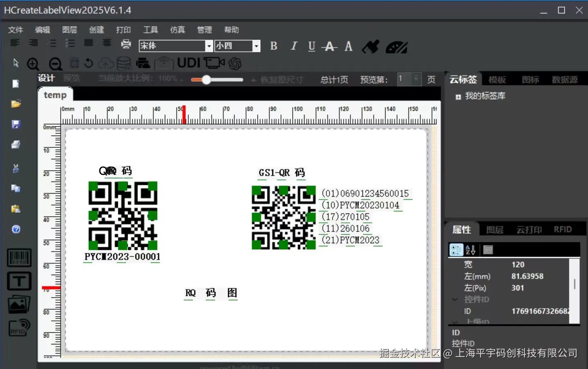
Task: Select the barcode creation tool
Action: (19, 258)
